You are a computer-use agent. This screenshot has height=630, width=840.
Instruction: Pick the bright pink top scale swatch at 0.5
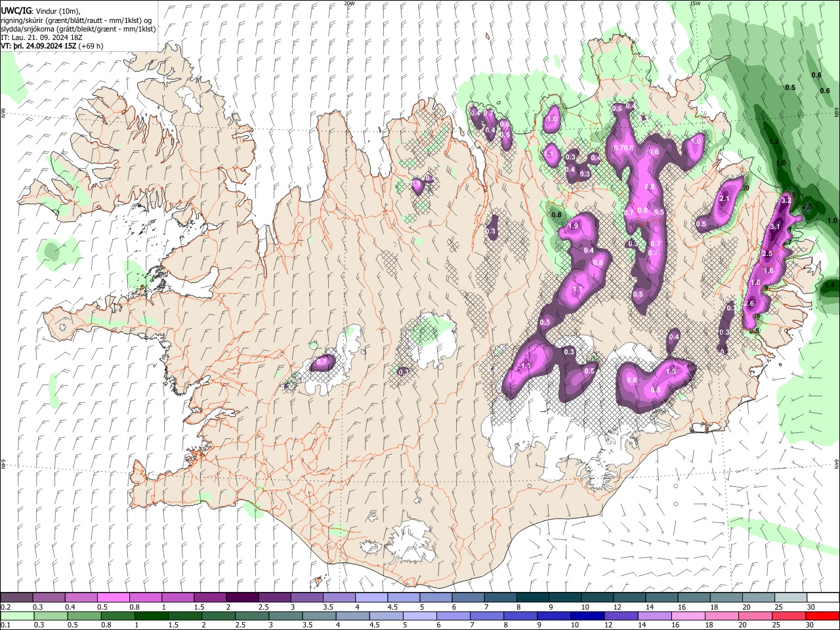coord(113,598)
